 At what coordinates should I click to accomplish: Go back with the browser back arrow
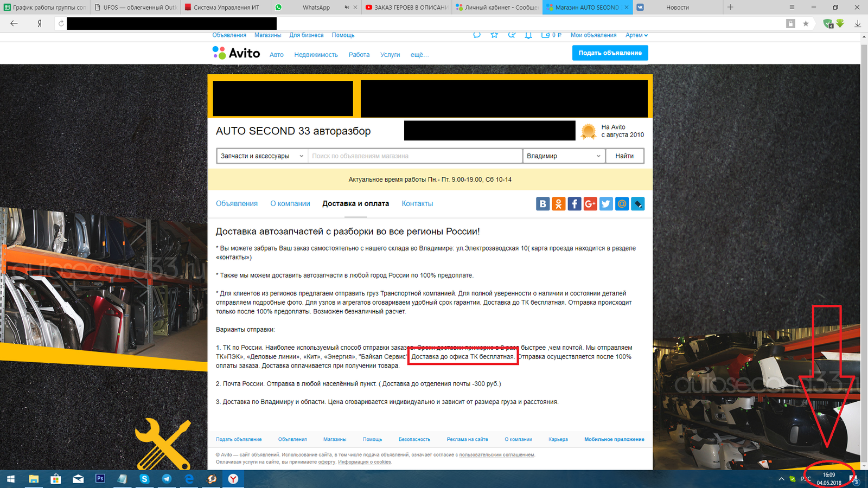14,23
